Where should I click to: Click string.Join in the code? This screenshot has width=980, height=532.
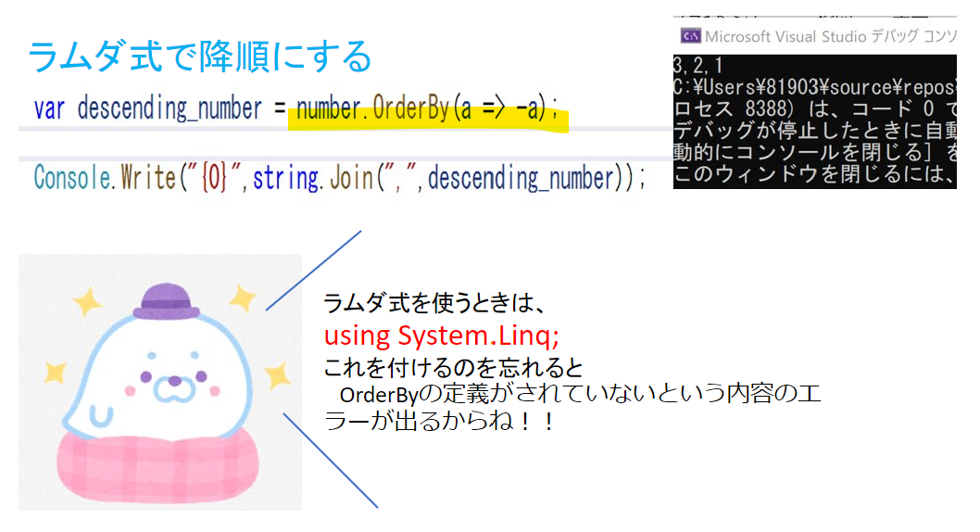(x=312, y=178)
